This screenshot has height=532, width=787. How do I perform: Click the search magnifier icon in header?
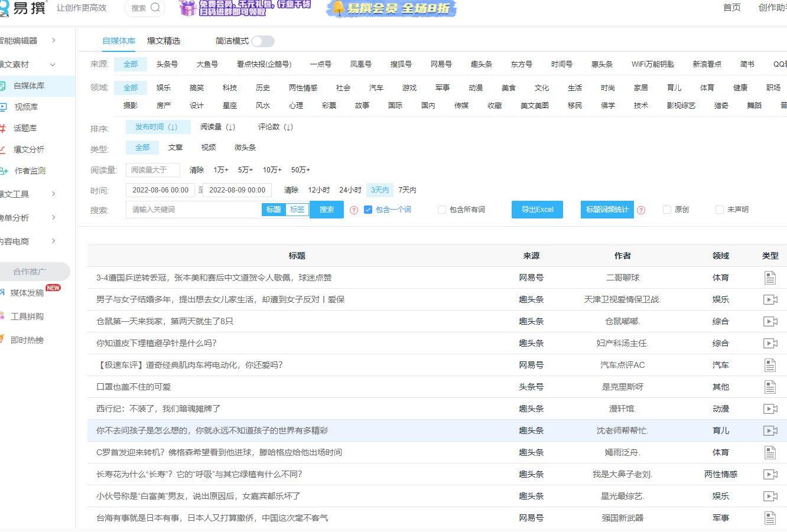(155, 8)
